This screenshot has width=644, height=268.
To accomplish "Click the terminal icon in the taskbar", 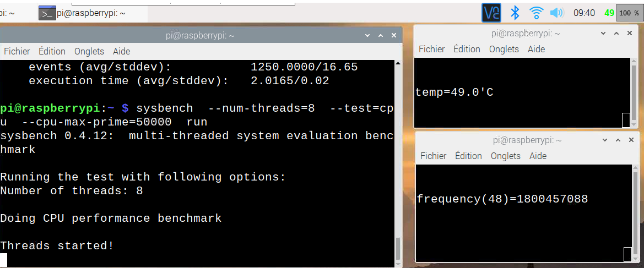I will point(47,13).
